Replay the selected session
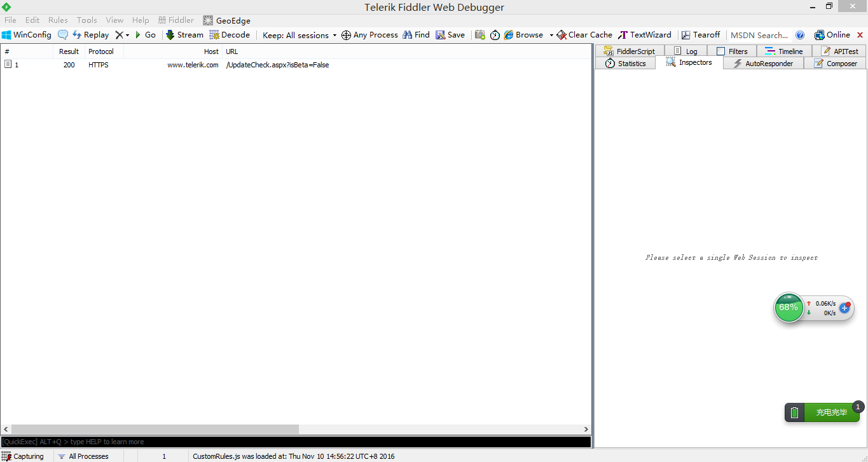The image size is (868, 462). (90, 35)
